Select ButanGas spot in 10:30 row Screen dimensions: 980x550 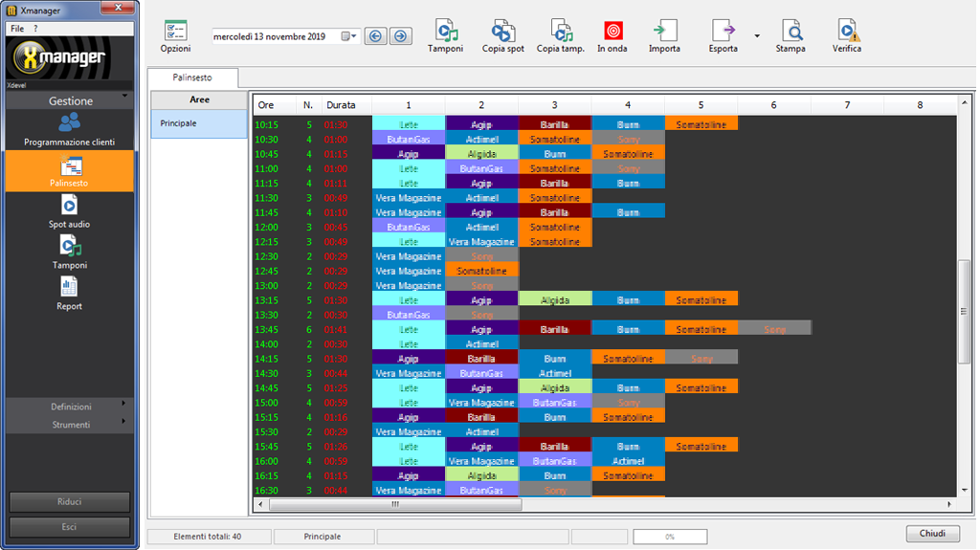(409, 140)
